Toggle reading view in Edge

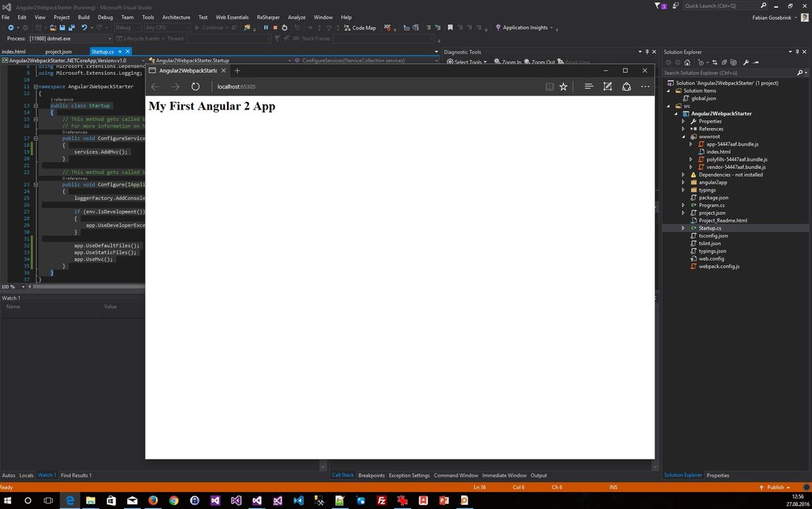pyautogui.click(x=550, y=86)
